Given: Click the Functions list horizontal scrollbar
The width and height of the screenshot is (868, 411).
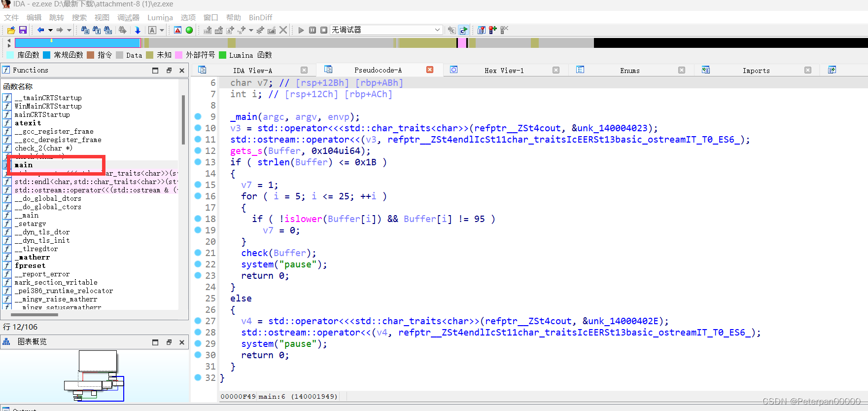Looking at the screenshot, I should [34, 314].
